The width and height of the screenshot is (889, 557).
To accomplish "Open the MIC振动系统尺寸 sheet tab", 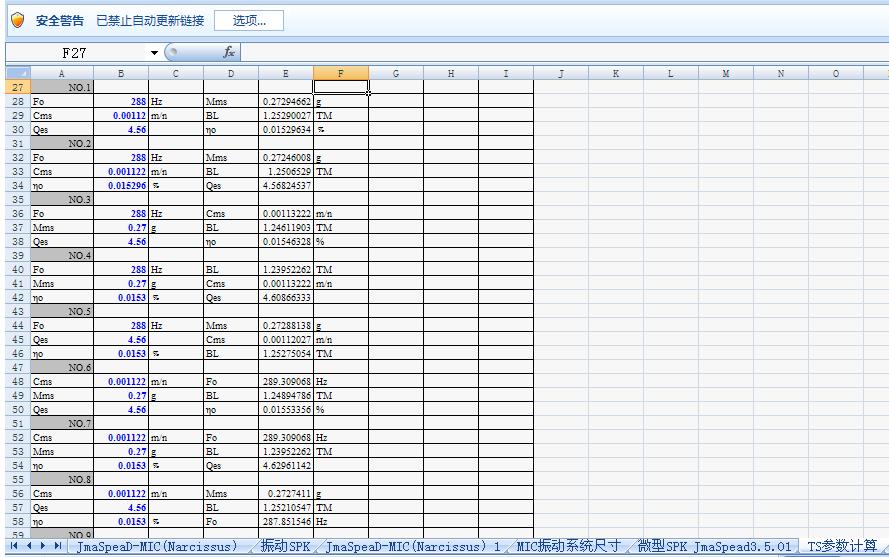I will click(568, 546).
